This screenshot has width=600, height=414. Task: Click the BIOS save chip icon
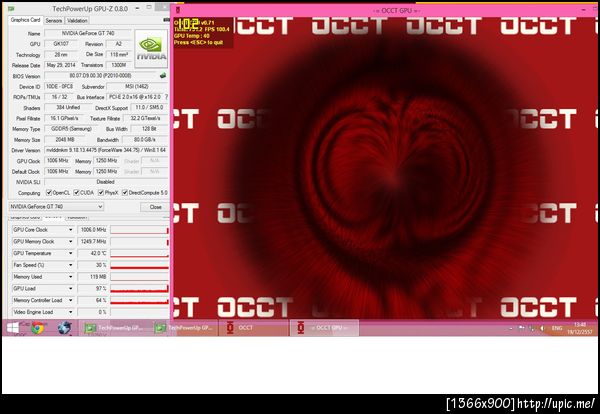point(163,76)
